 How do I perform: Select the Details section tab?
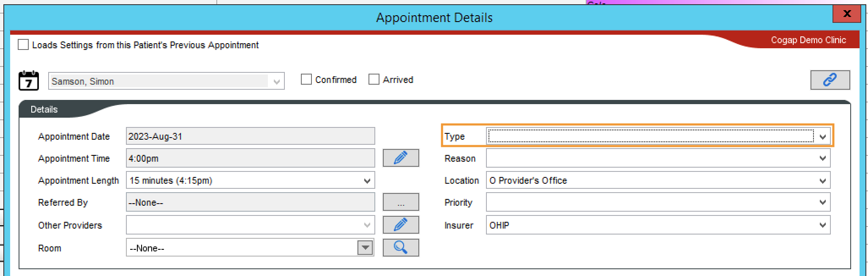coord(44,109)
